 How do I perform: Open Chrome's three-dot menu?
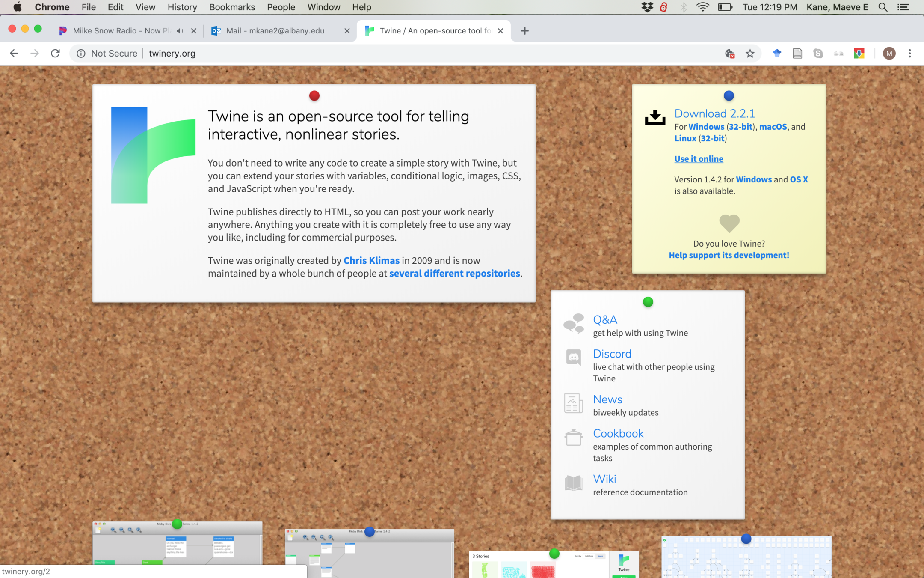click(910, 54)
